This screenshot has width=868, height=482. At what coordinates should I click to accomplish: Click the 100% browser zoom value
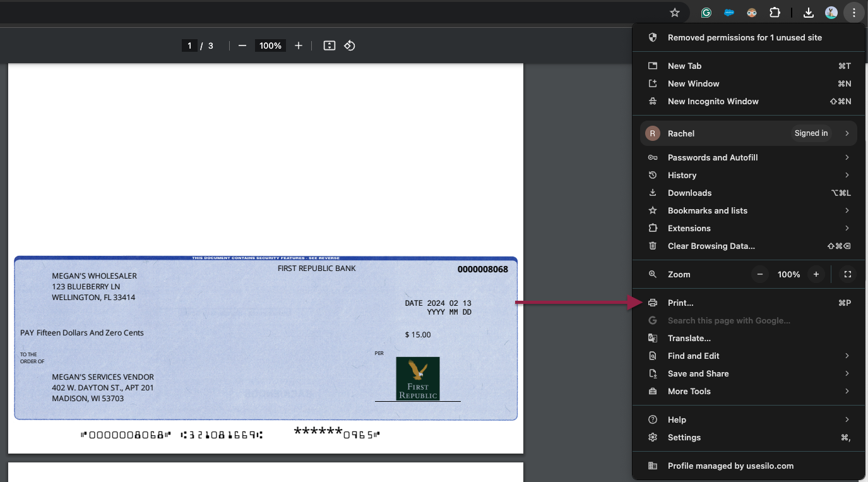tap(788, 274)
